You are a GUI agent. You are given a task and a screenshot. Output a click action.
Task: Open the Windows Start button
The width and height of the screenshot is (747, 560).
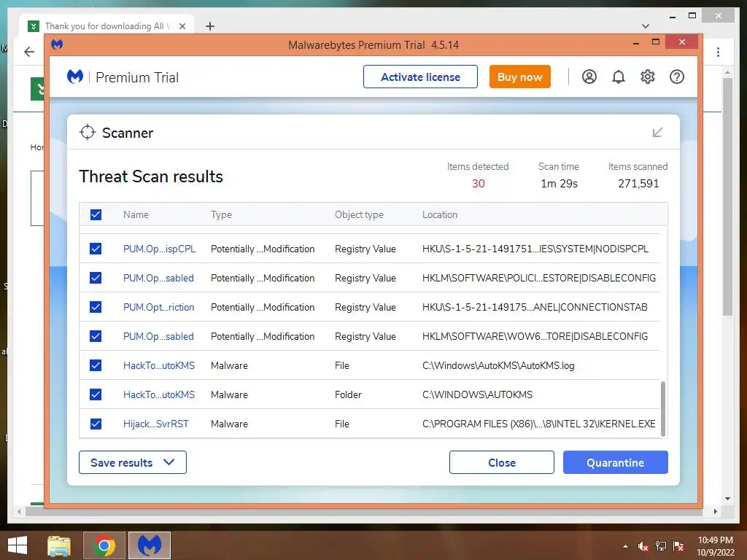18,545
